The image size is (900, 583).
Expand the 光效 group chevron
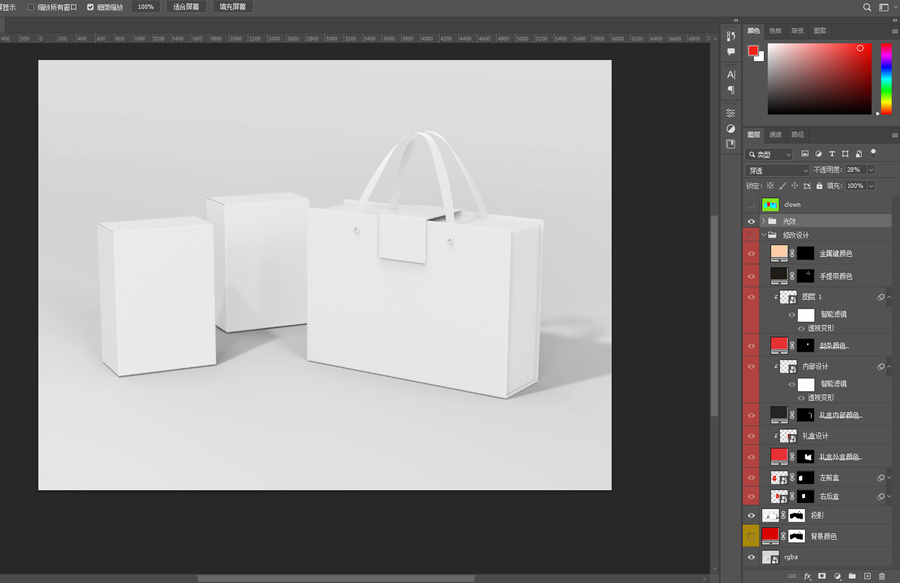click(763, 221)
